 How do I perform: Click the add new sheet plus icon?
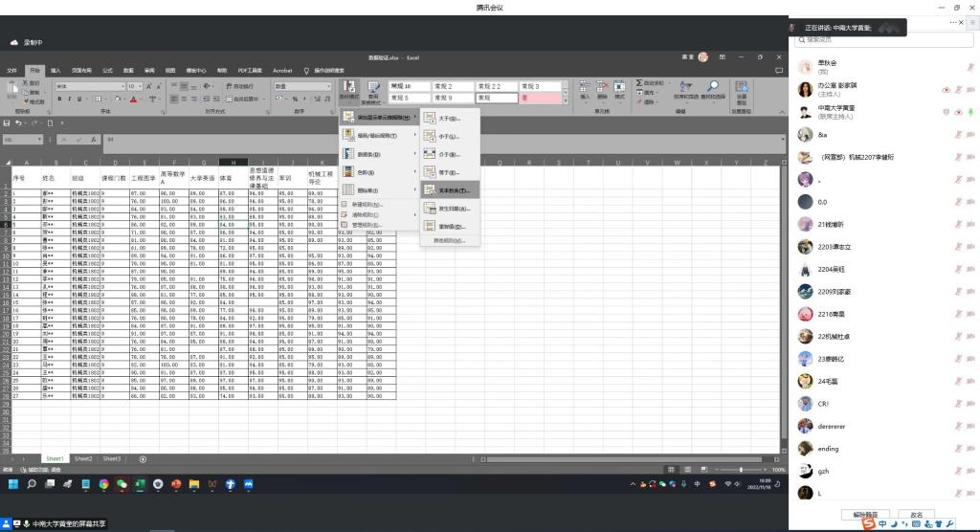click(x=143, y=459)
